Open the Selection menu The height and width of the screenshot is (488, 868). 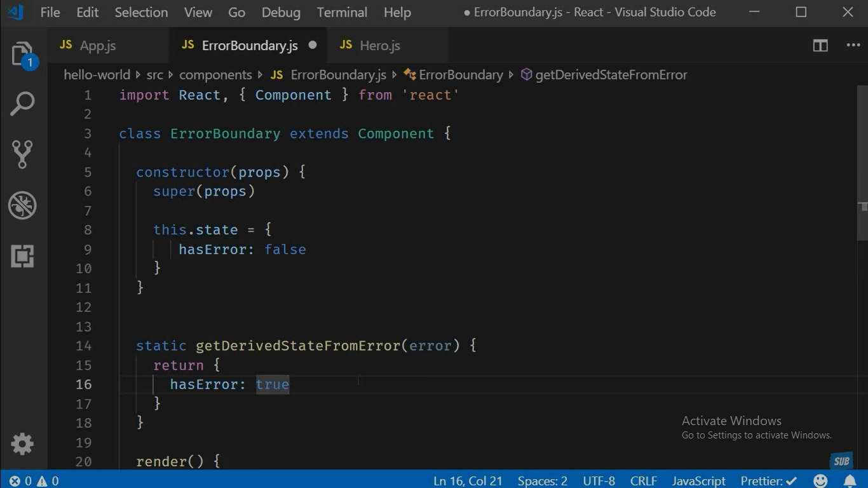pos(141,12)
